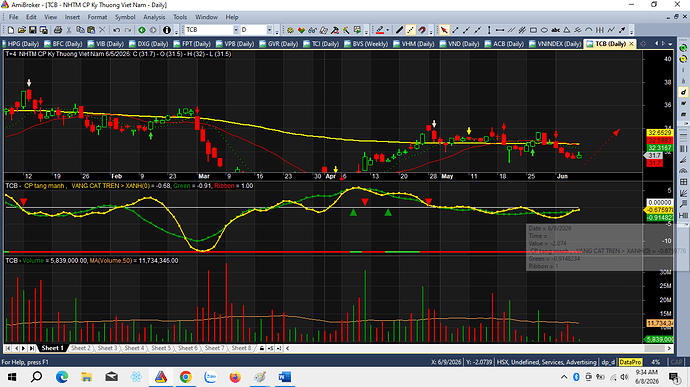Open the Insert menu

point(72,17)
